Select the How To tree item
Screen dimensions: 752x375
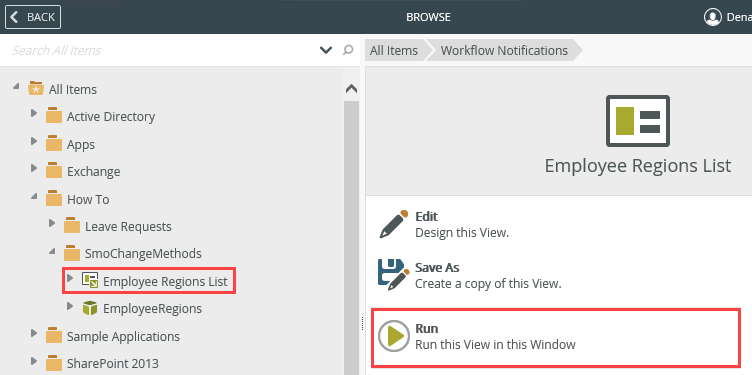pos(88,199)
